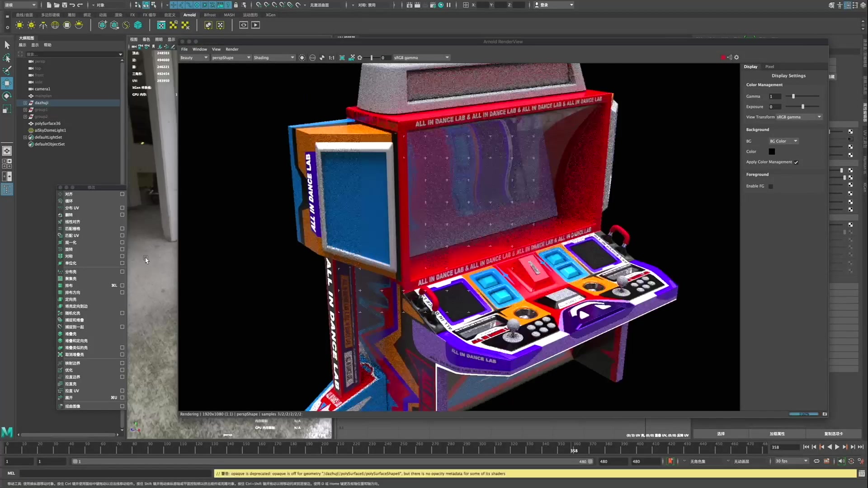
Task: Switch to the Arnold shelf tab
Action: point(189,15)
